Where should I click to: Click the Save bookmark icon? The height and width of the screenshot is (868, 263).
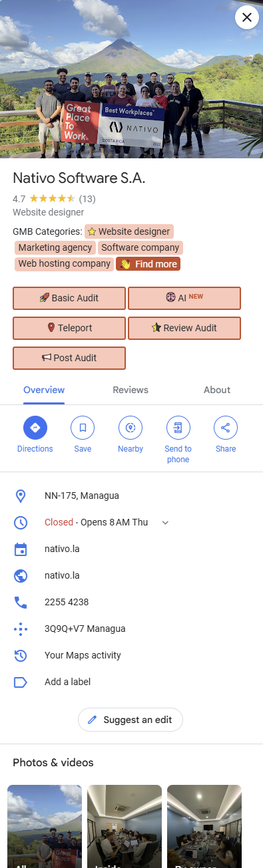pos(83,427)
